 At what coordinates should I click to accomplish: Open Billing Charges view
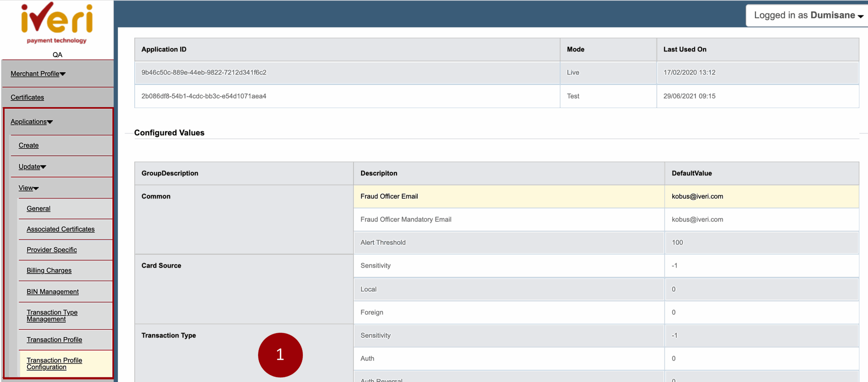[49, 270]
